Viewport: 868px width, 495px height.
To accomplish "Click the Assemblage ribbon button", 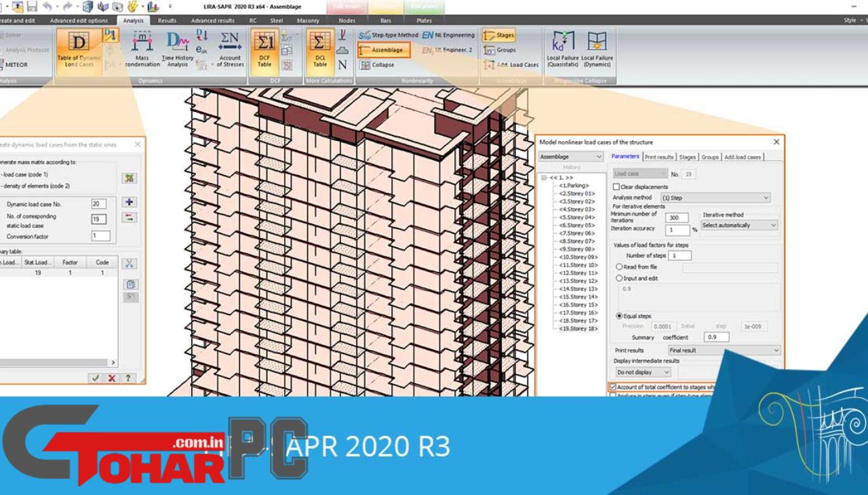I will (x=384, y=50).
